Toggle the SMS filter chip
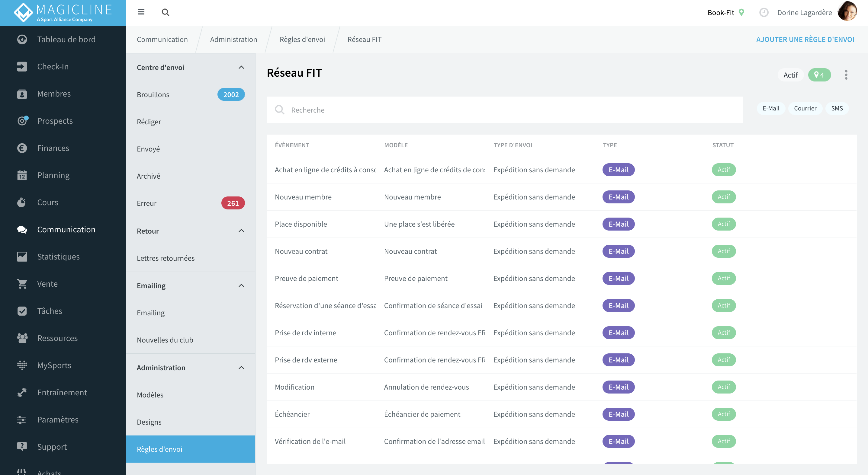Viewport: 868px width, 475px height. [837, 108]
